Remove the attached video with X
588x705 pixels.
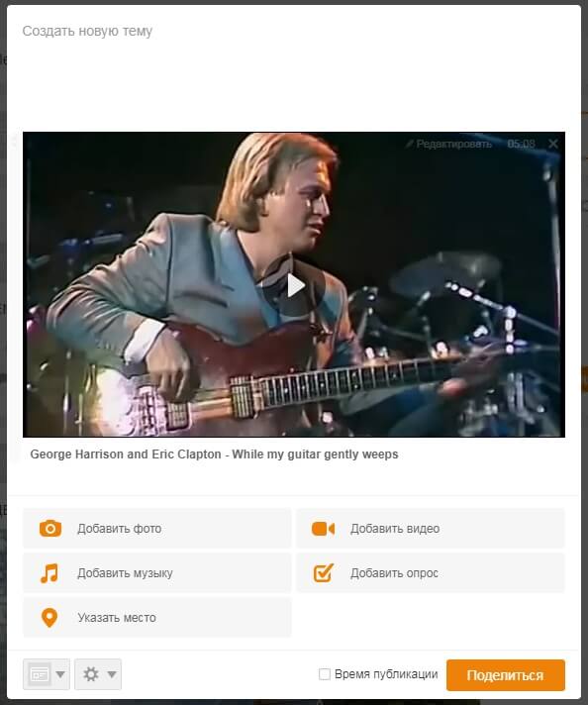click(x=553, y=144)
